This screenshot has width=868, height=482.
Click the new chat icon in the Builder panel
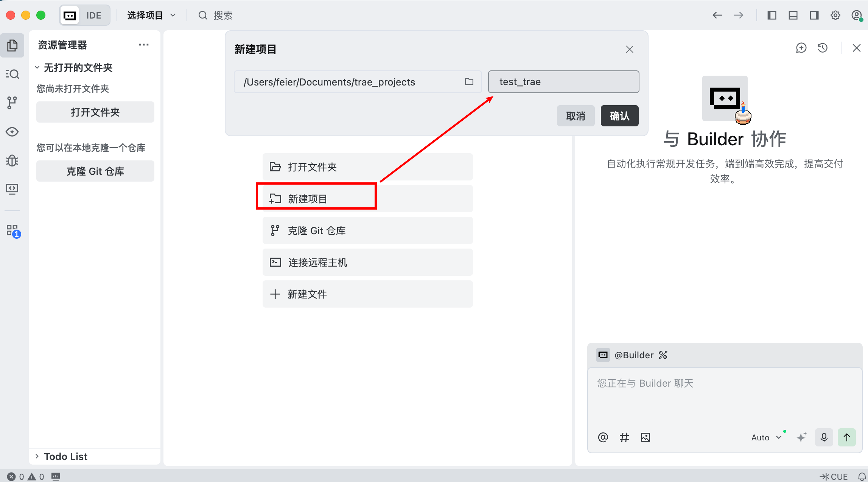click(801, 48)
